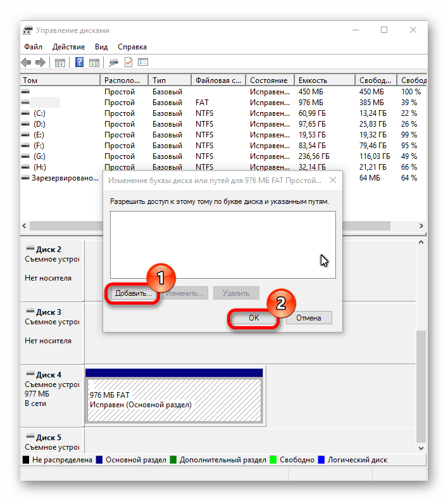Sort by the Том column header
Viewport: 448px width, 501px height.
coord(60,80)
